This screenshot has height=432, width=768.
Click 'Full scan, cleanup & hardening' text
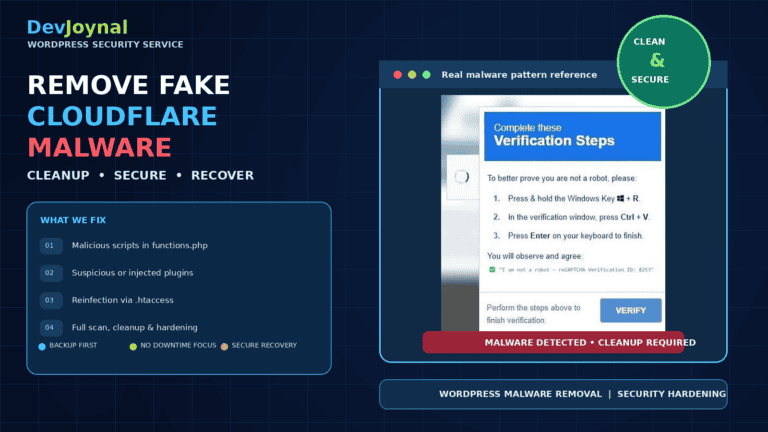pyautogui.click(x=135, y=328)
